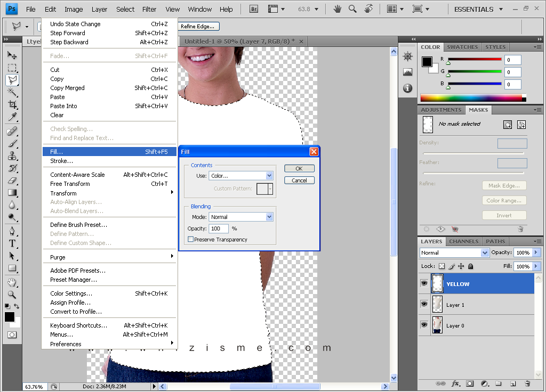
Task: Hide Layer 1 visibility eye
Action: (424, 304)
